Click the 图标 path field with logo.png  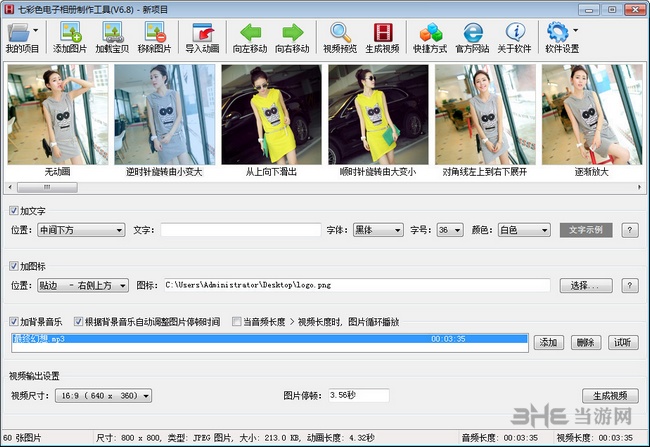[x=357, y=285]
